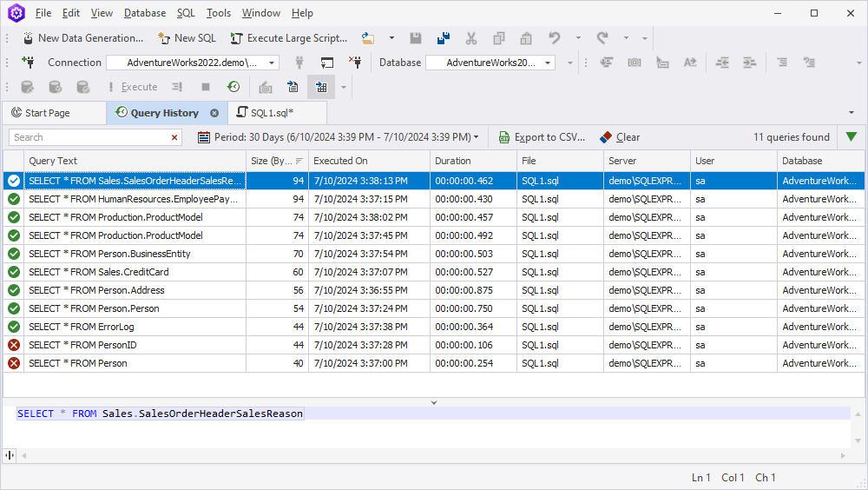Select the Person.BusinessEntity query row
This screenshot has width=868, height=490.
point(434,254)
